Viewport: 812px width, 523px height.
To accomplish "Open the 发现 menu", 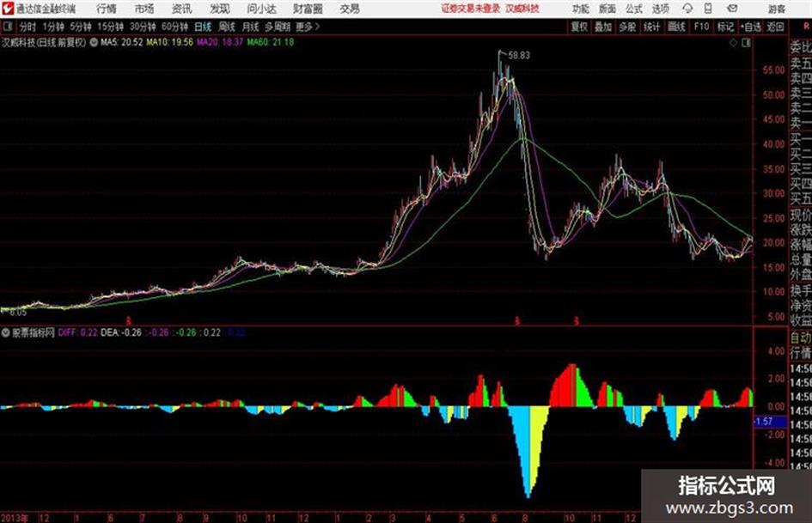I will click(220, 9).
